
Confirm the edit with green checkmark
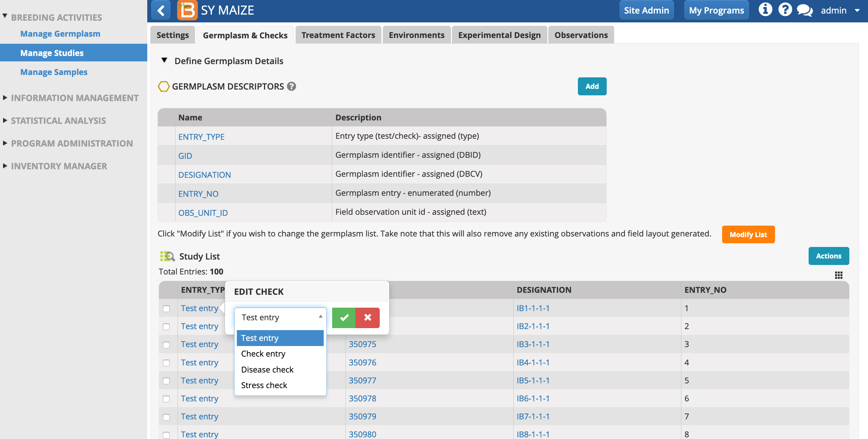344,318
